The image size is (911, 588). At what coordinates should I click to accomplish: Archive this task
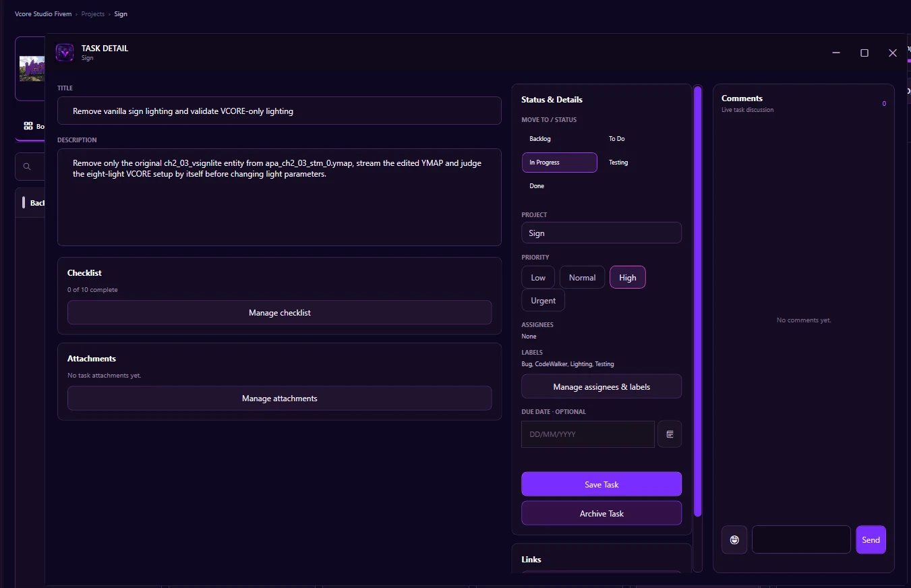[x=601, y=513]
